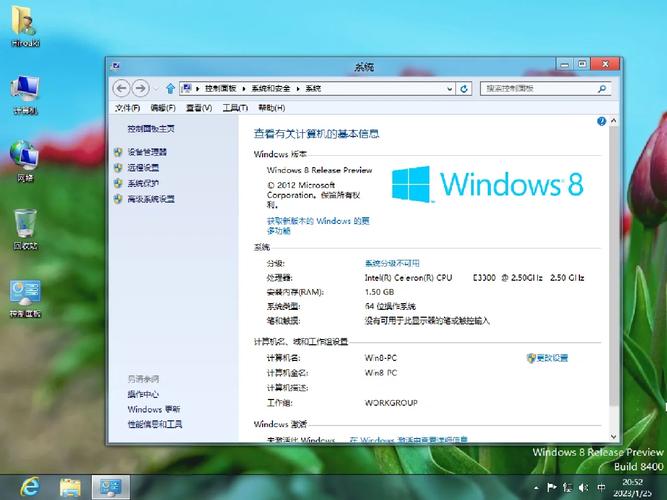Click the 64 位操作系统 value

390,306
